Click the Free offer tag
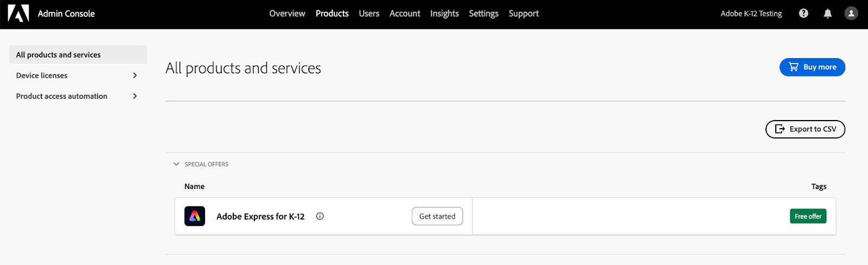The height and width of the screenshot is (265, 868). pos(808,216)
